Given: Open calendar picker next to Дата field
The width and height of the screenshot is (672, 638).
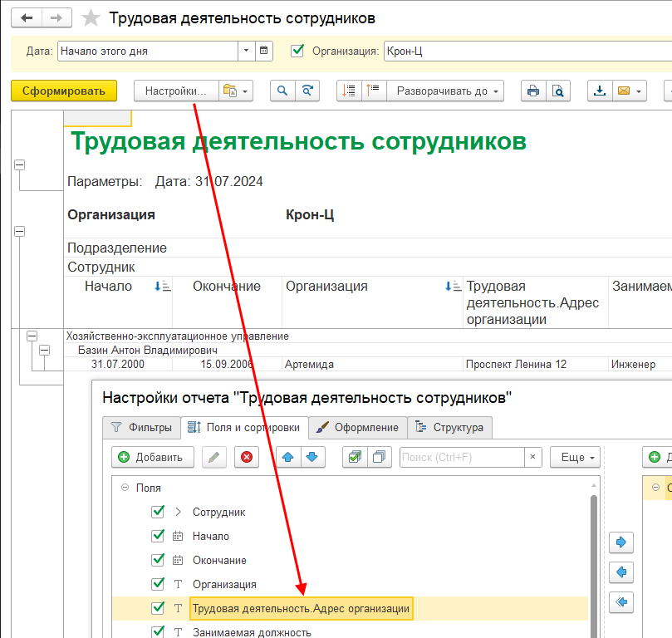Looking at the screenshot, I should coord(264,51).
